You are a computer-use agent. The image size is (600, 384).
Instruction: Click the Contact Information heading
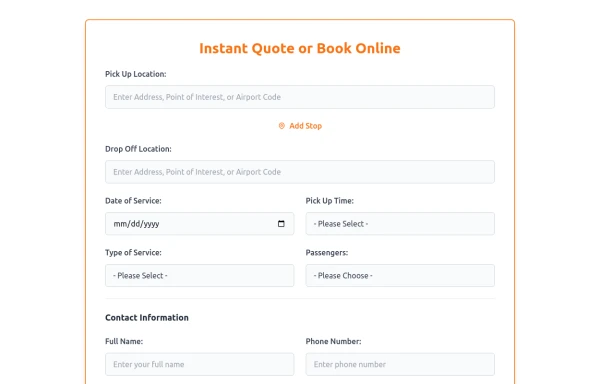click(x=147, y=317)
